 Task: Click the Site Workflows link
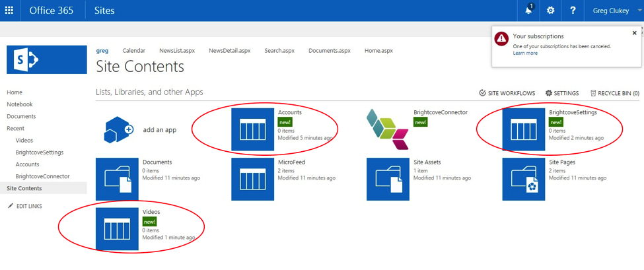[x=507, y=94]
